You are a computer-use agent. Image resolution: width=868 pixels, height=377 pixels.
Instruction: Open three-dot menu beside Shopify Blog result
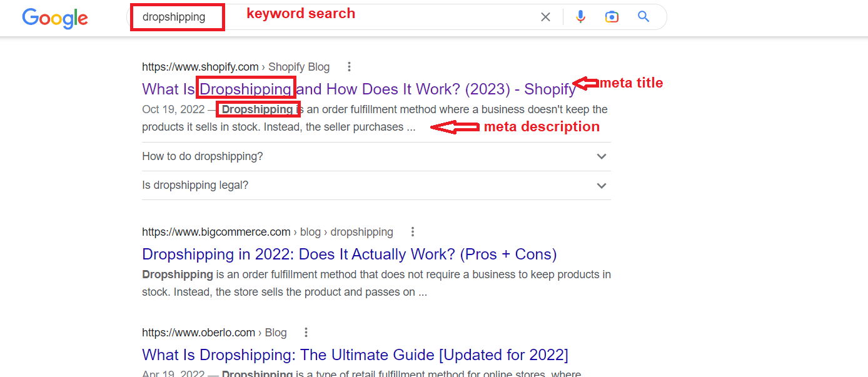350,67
